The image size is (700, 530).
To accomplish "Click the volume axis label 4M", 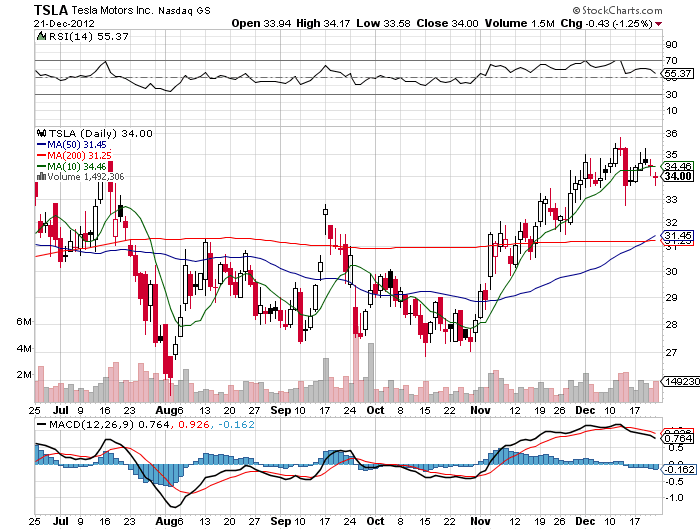I will pyautogui.click(x=24, y=348).
